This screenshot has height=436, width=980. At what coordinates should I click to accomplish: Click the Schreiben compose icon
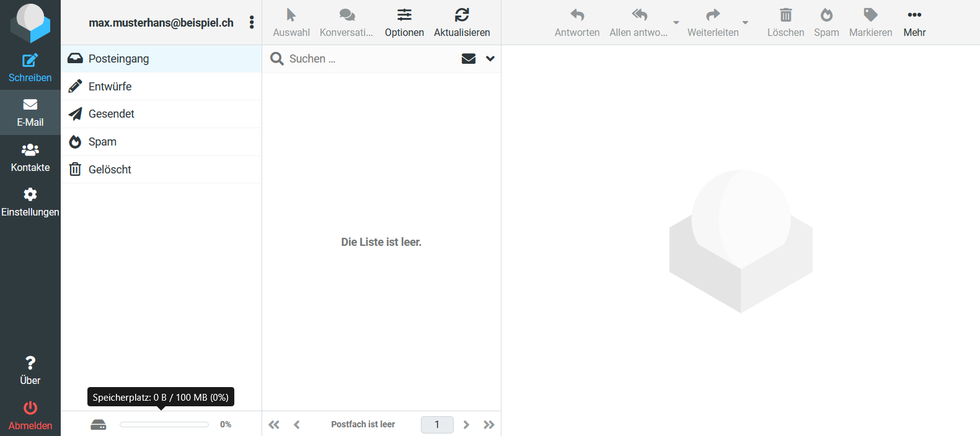[x=30, y=61]
